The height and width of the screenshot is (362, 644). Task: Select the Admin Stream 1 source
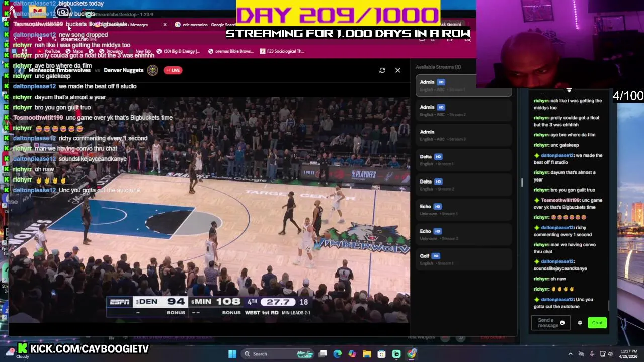click(x=463, y=85)
